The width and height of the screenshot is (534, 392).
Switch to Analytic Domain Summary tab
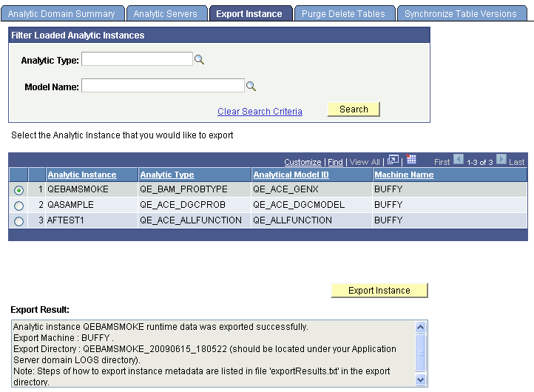point(62,13)
